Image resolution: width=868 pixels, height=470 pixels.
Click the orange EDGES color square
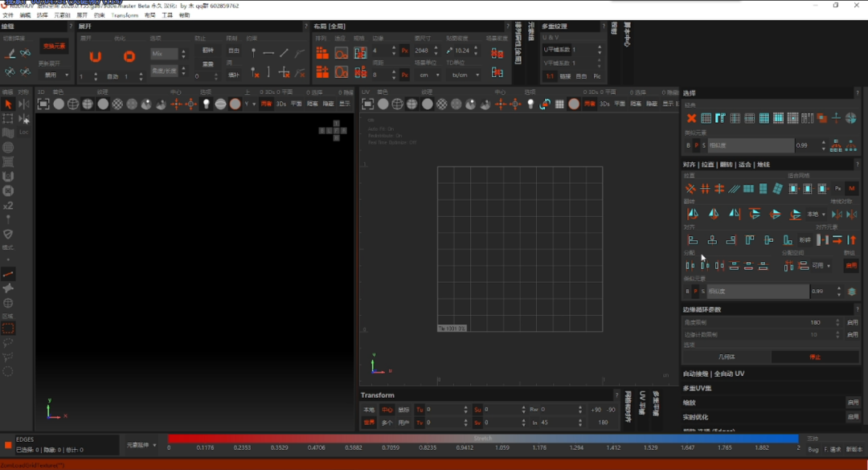(8, 445)
